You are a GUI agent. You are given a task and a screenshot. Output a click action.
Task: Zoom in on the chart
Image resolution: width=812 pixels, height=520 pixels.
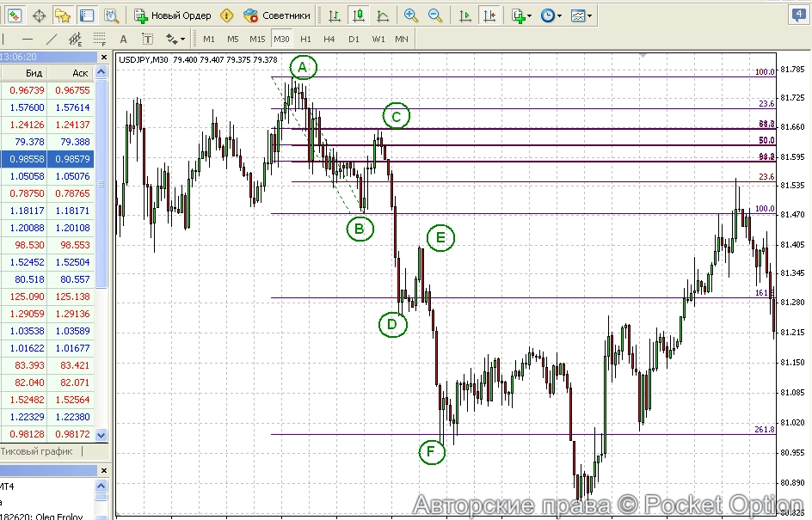point(411,15)
